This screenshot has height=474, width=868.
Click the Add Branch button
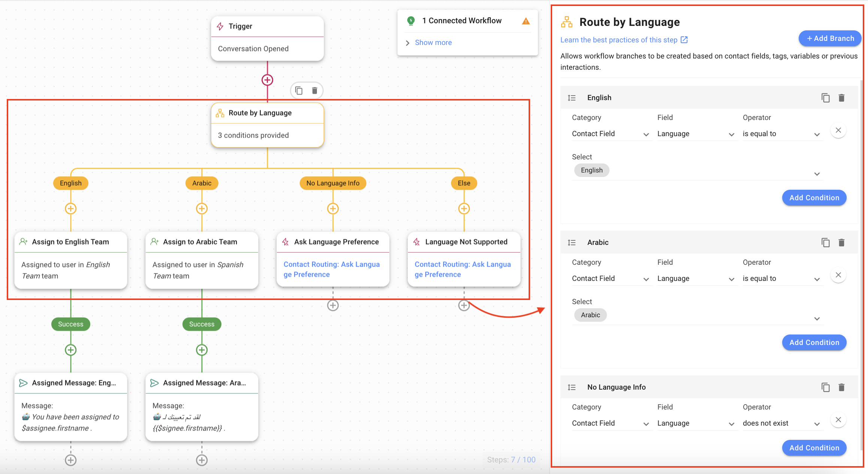830,38
